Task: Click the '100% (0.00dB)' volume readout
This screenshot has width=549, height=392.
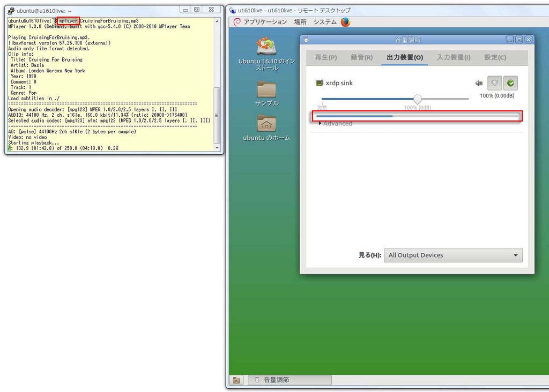Action: 497,96
